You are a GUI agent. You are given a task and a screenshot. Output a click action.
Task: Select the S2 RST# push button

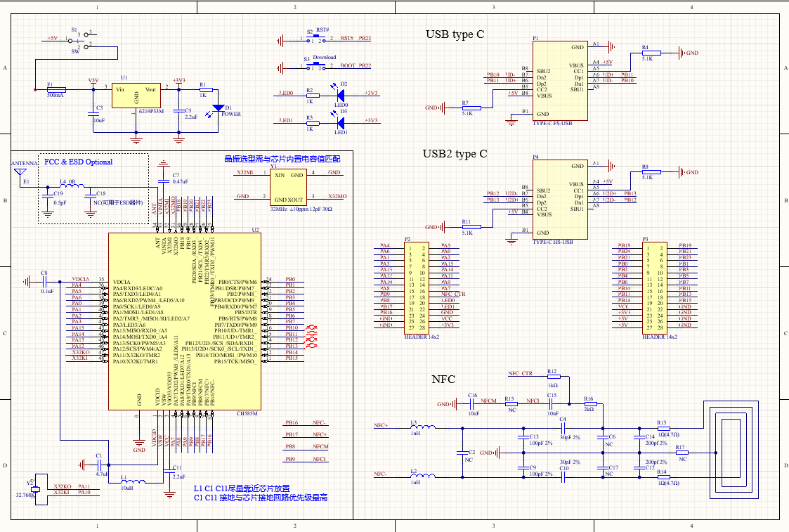317,39
